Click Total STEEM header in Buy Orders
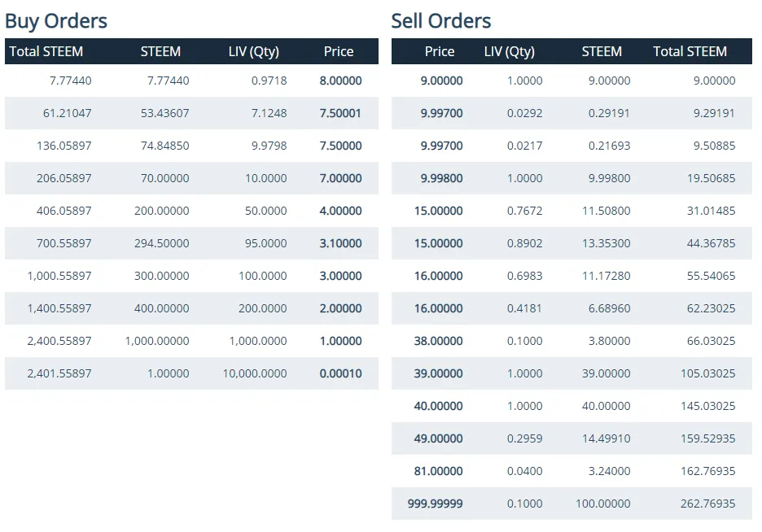 pos(46,51)
